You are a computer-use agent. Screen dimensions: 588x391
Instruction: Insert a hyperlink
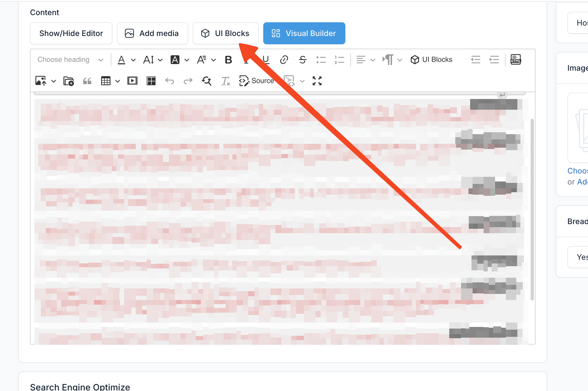pos(284,59)
